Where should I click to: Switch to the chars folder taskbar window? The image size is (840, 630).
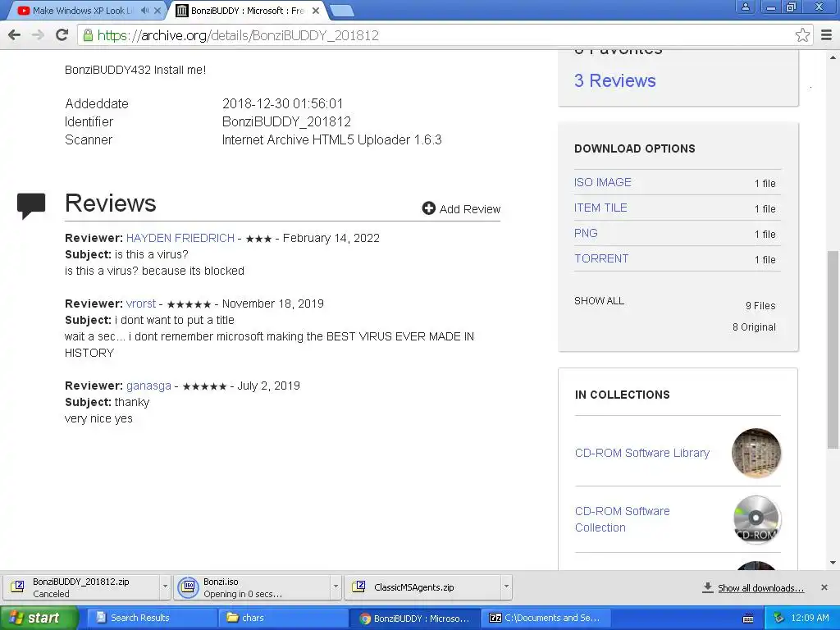(283, 618)
